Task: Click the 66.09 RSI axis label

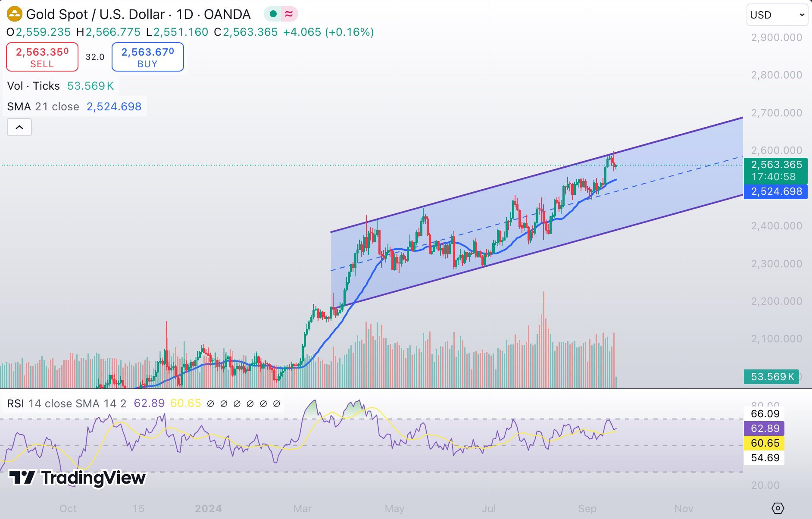Action: [x=765, y=414]
